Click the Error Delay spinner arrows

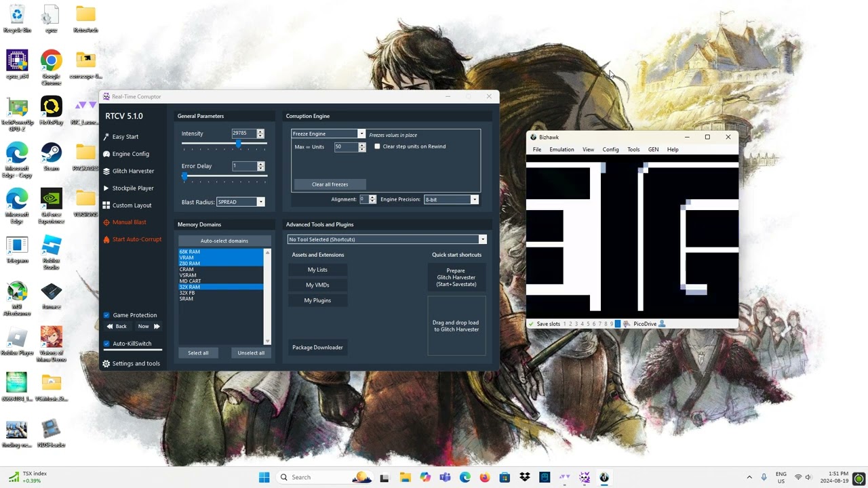tap(260, 166)
